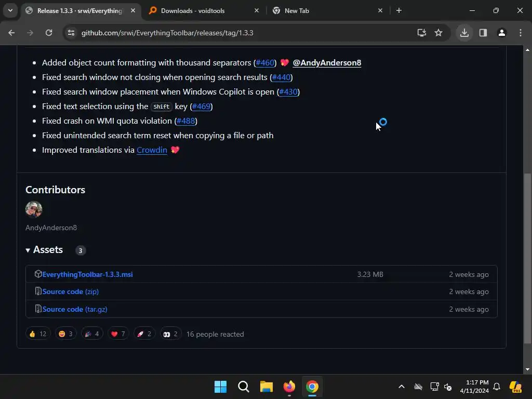
Task: Close the Downloads - voidtools tab
Action: coord(257,10)
